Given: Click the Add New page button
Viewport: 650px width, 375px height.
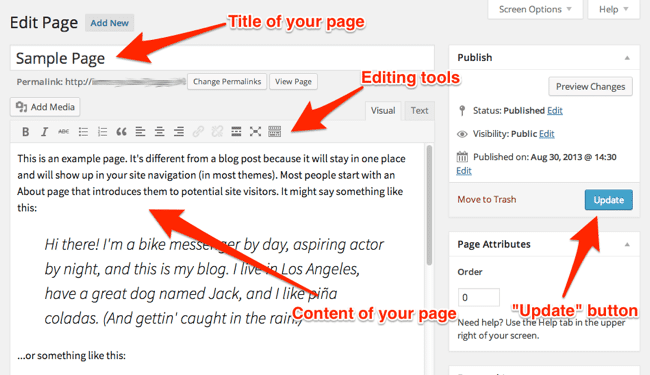Looking at the screenshot, I should [x=109, y=23].
